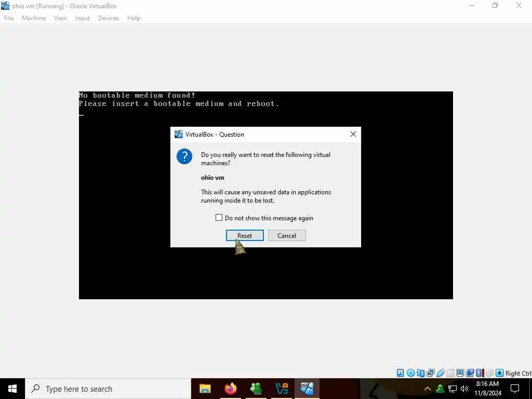Viewport: 532px width, 399px height.
Task: Click the VirtualBox logo in dialog title
Action: pyautogui.click(x=179, y=134)
